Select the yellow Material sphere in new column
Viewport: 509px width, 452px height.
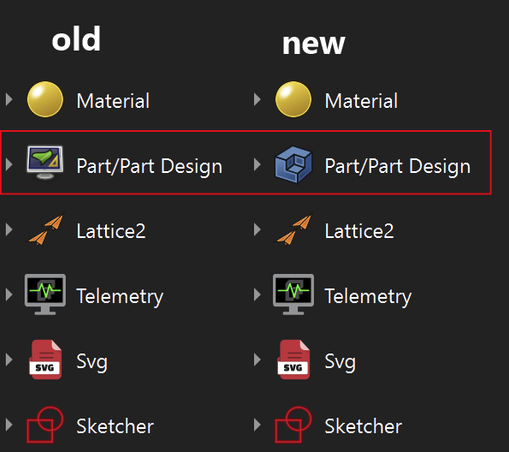293,99
